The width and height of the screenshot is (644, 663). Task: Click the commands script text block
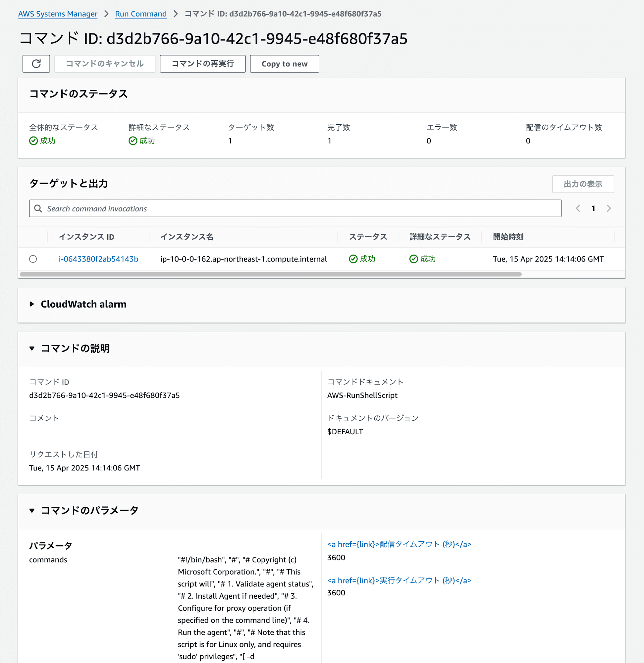point(245,608)
